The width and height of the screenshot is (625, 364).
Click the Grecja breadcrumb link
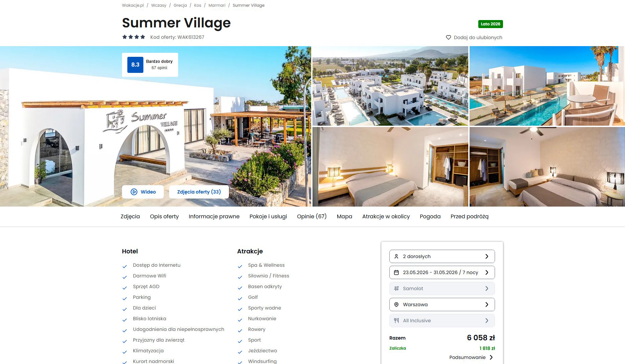[x=180, y=5]
